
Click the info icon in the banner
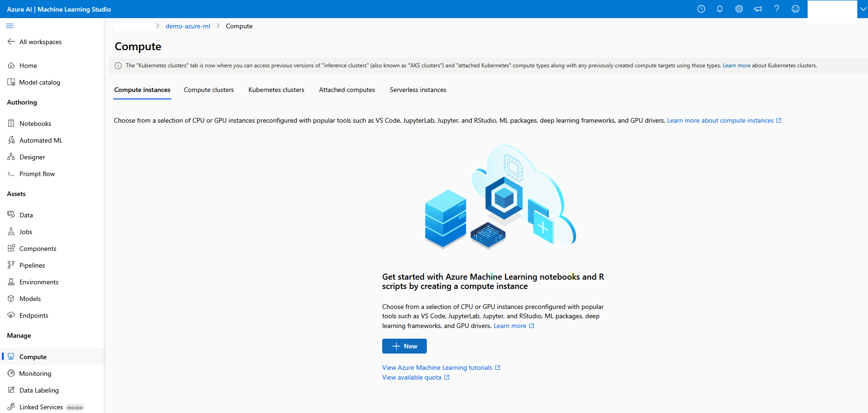click(118, 66)
